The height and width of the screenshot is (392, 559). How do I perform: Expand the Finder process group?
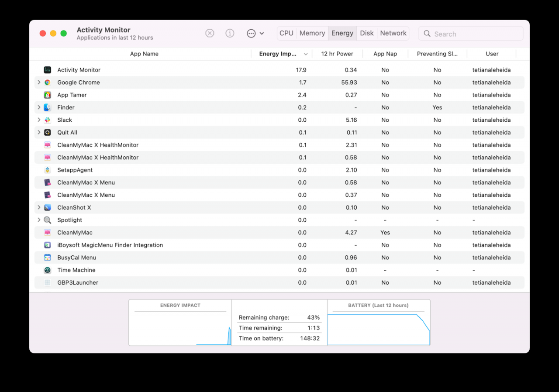(x=39, y=107)
